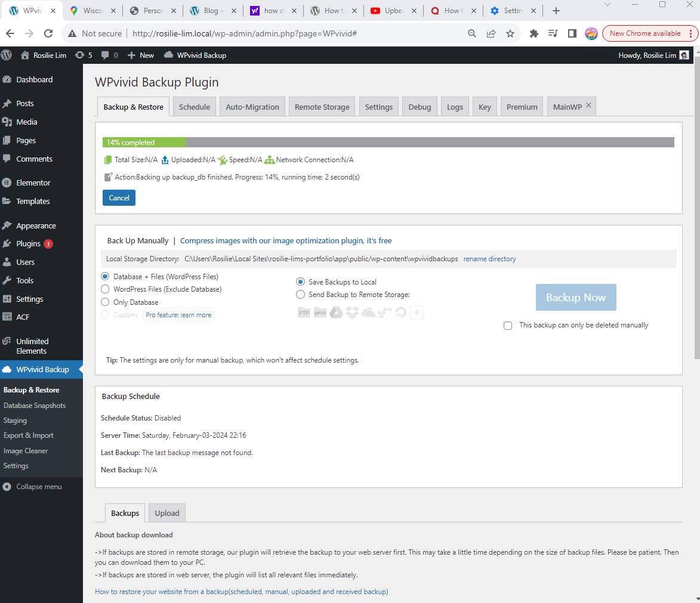
Task: Select Database + Files radio option
Action: tap(105, 277)
